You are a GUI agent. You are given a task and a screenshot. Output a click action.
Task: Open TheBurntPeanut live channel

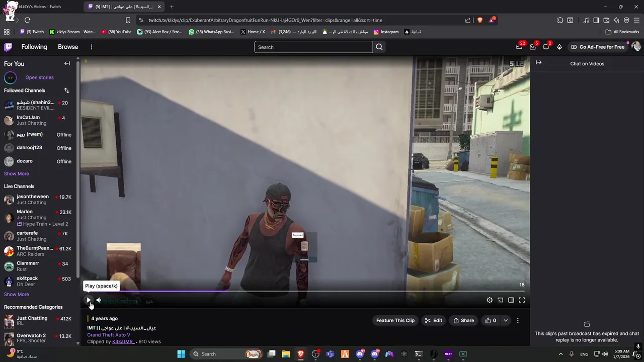(x=38, y=251)
